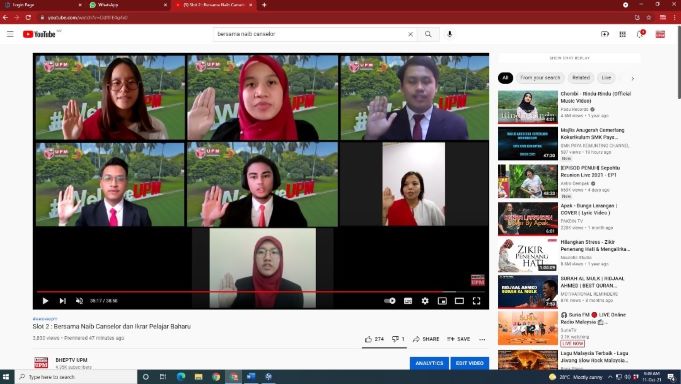
Task: Open more actions three-dot menu
Action: coord(482,339)
